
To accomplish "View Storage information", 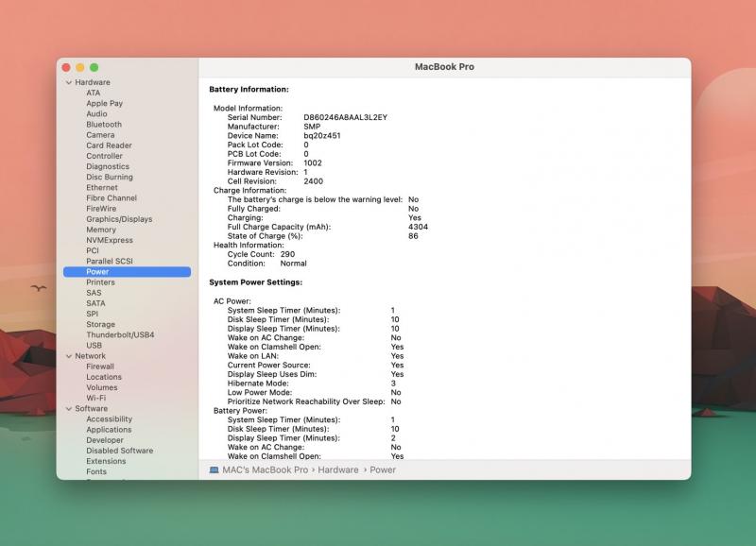I will click(x=101, y=325).
